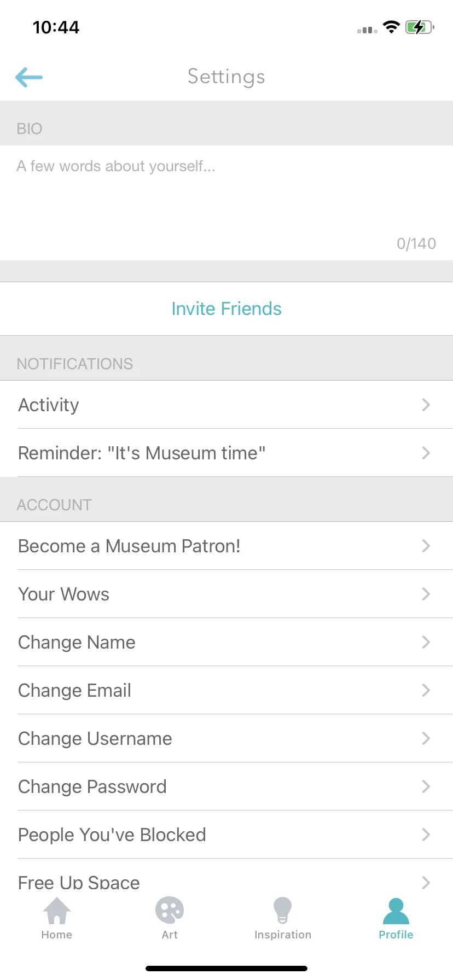Click the Invite Friends link
Viewport: 453px width, 980px height.
point(226,309)
